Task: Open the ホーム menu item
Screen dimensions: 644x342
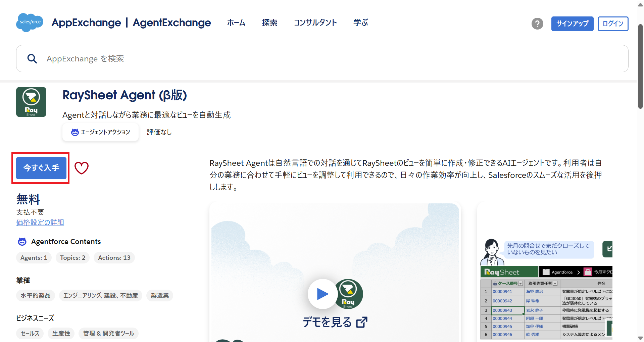Action: click(x=236, y=23)
